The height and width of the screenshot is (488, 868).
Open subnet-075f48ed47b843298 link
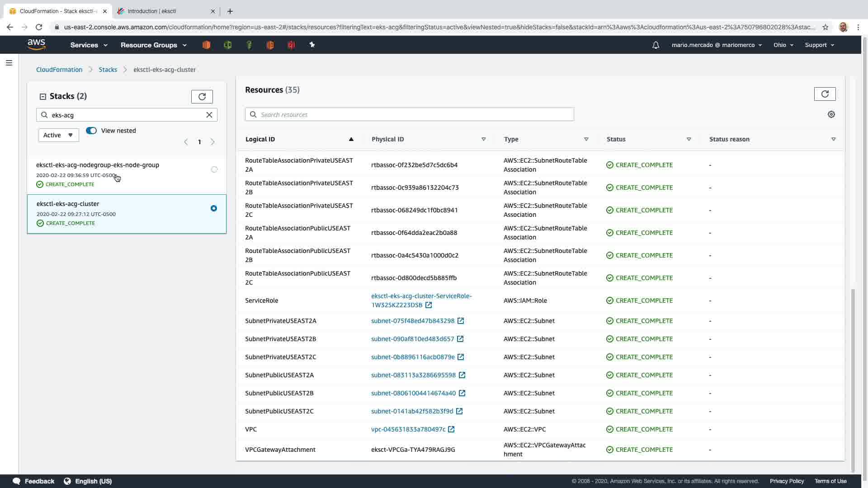click(412, 321)
